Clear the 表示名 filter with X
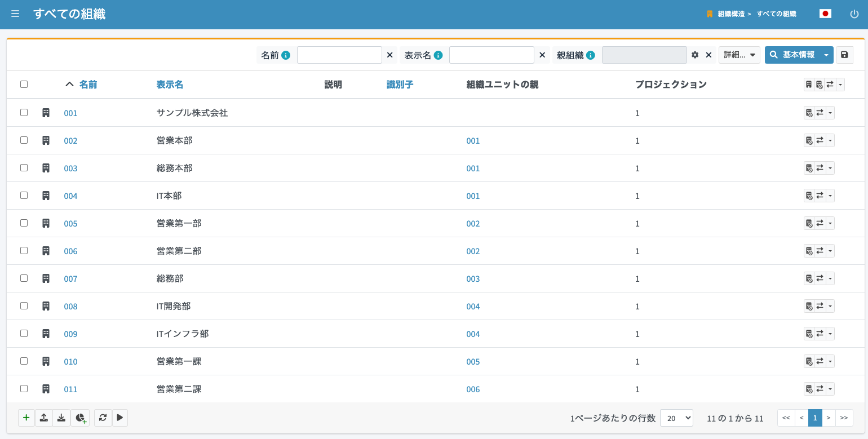The height and width of the screenshot is (439, 868). (542, 55)
